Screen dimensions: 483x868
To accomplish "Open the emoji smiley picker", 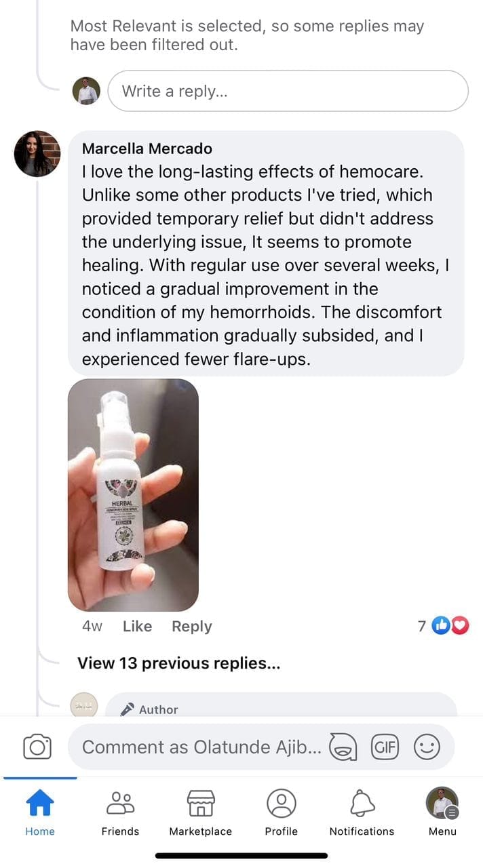I will 427,747.
